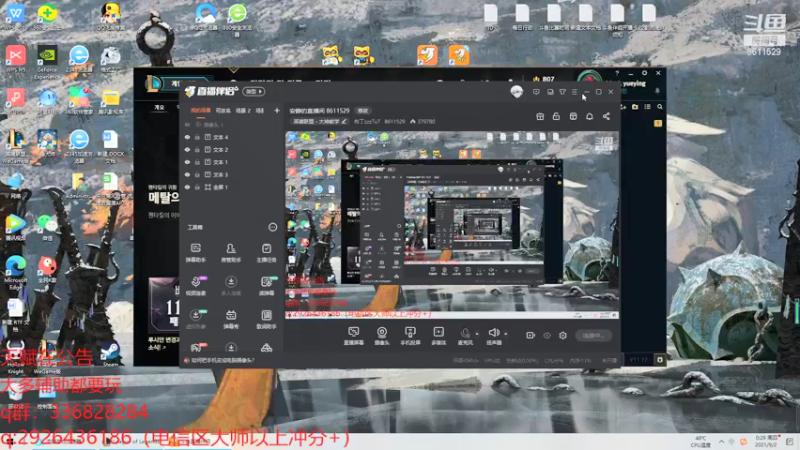Mute the 扬声器 speaker

[493, 336]
